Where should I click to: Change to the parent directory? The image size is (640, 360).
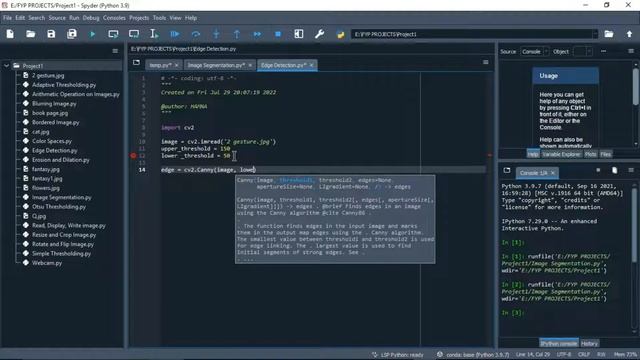tap(629, 34)
